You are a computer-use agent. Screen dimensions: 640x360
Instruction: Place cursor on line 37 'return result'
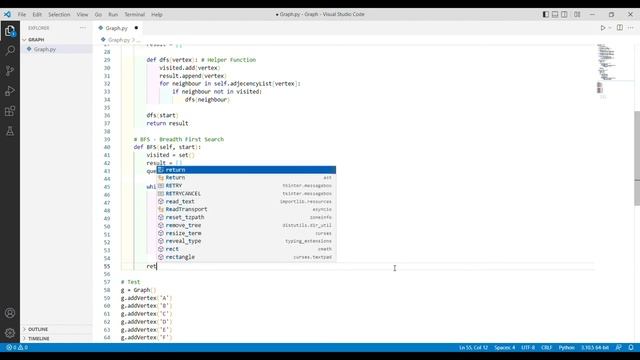click(x=167, y=123)
